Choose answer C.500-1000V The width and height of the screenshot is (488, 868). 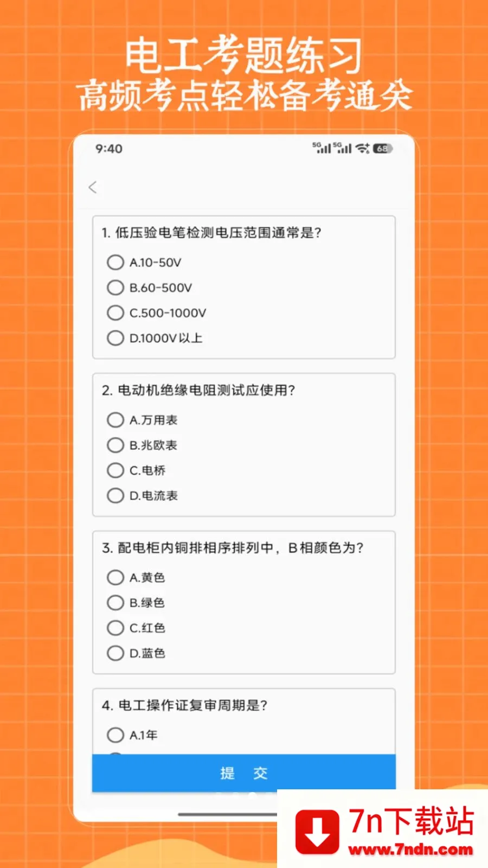pos(115,313)
